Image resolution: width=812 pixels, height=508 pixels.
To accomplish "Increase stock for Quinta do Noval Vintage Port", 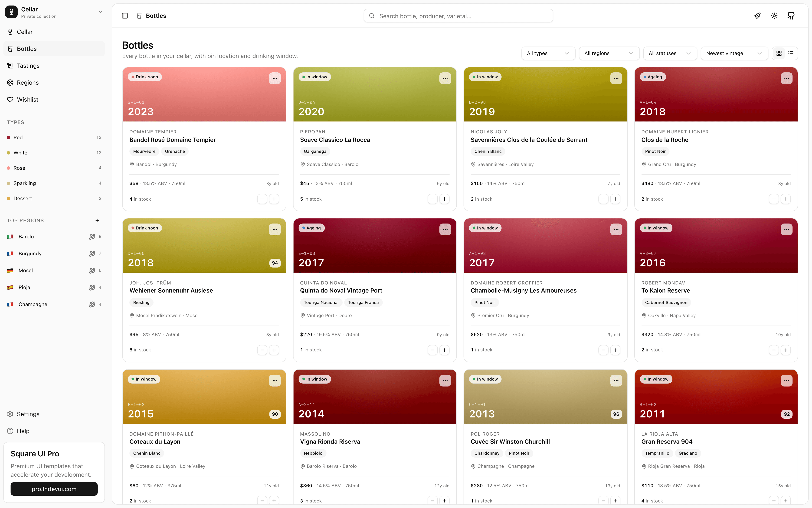I will (x=445, y=350).
